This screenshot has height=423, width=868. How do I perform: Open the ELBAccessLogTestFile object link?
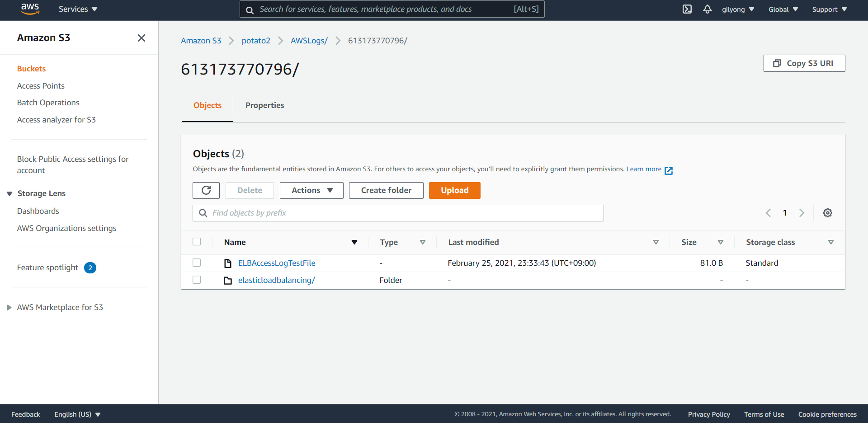[x=277, y=263]
